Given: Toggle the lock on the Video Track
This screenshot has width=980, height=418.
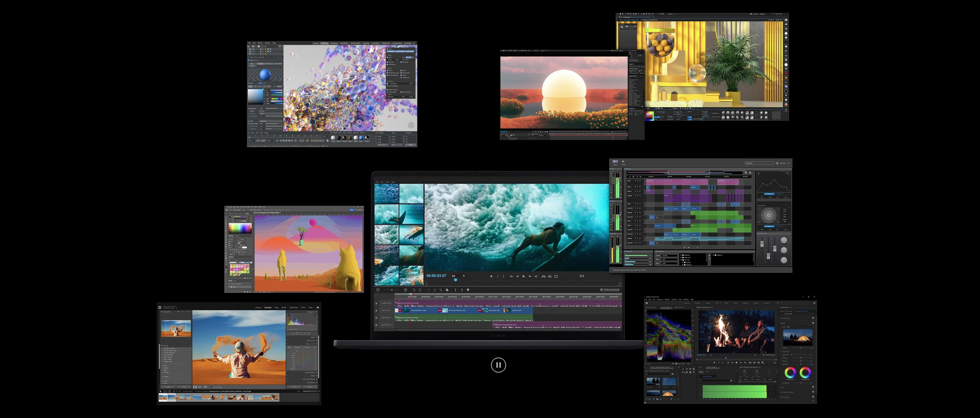Looking at the screenshot, I should click(376, 310).
